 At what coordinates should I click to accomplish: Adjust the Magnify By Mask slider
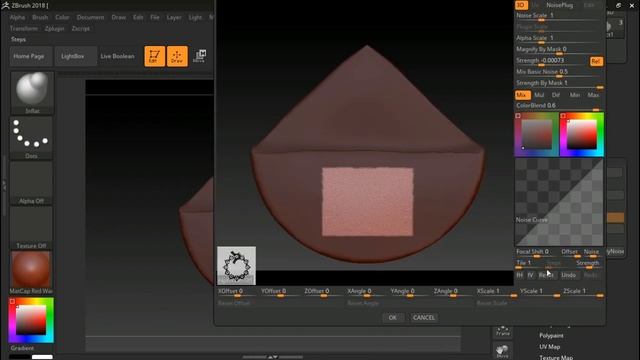(558, 50)
